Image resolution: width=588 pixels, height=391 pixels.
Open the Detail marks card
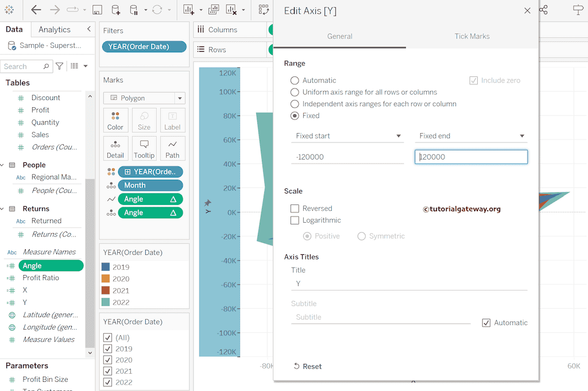[115, 149]
